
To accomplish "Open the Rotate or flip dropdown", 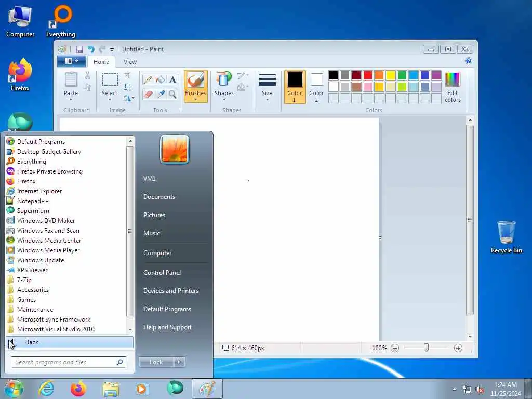I will coord(129,98).
